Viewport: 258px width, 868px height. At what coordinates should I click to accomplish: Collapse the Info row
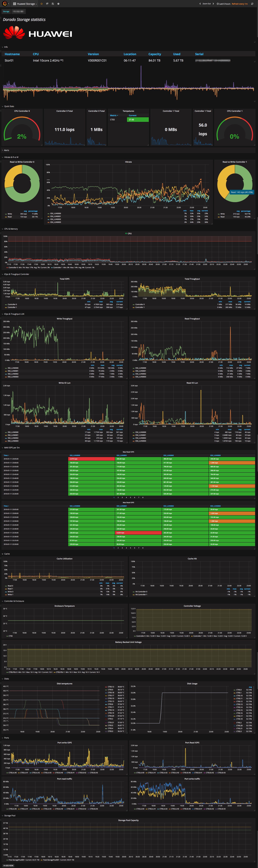pyautogui.click(x=5, y=47)
